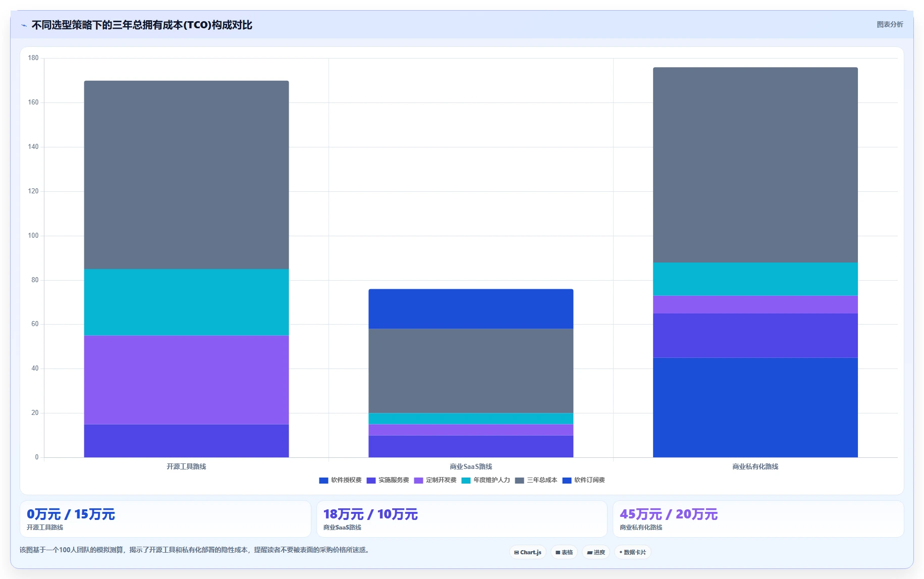The height and width of the screenshot is (579, 924).
Task: Click the teal segment of the 商业SaaS路线 bar
Action: (471, 419)
